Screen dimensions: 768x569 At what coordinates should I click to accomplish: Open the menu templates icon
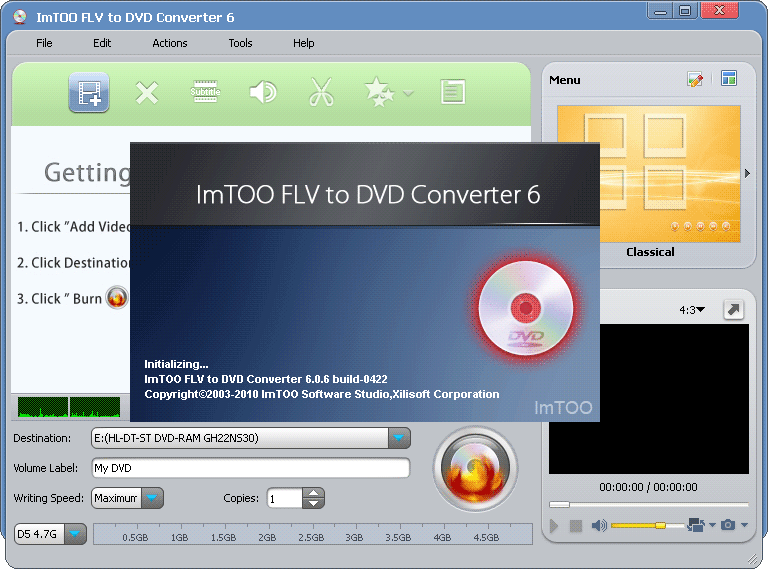729,78
